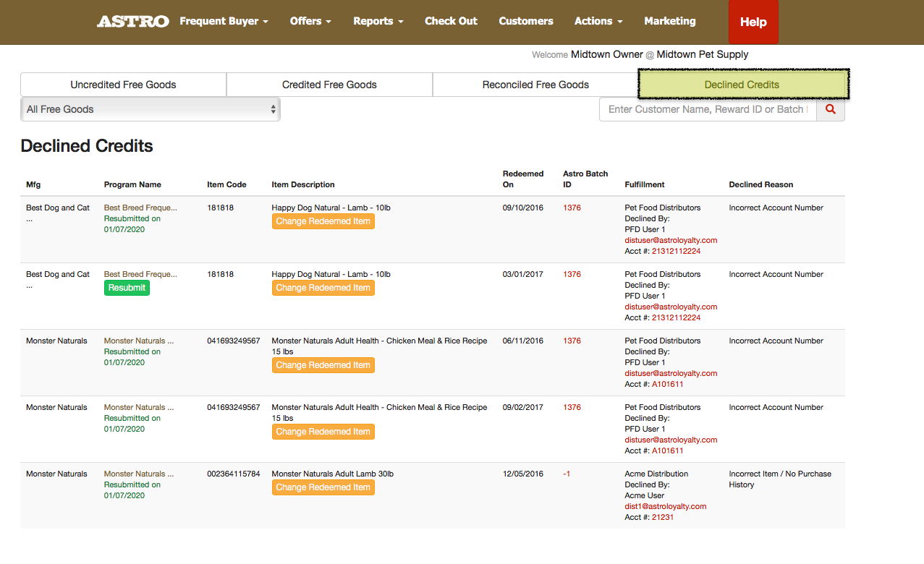The height and width of the screenshot is (564, 924).
Task: Open batch ID 1376 for 06/11/2016 row
Action: pos(572,341)
